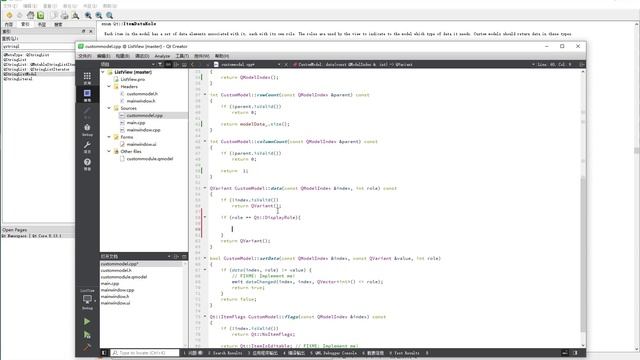Viewport: 640px width, 360px height.
Task: Click the sync contents green icon in help toolbar
Action: click(40, 15)
